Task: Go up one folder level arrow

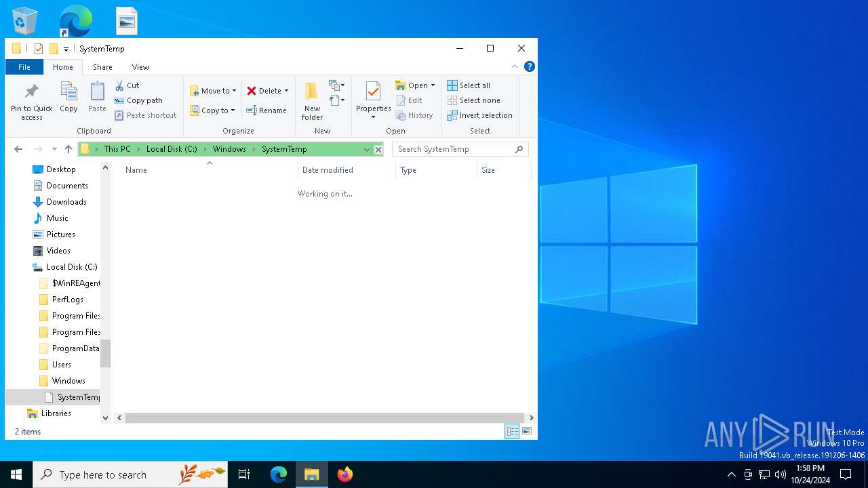Action: point(68,149)
